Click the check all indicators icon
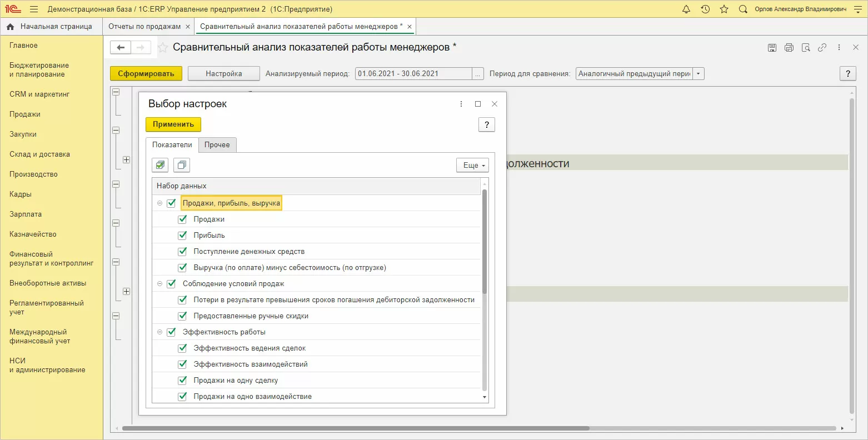The image size is (868, 440). coord(160,165)
